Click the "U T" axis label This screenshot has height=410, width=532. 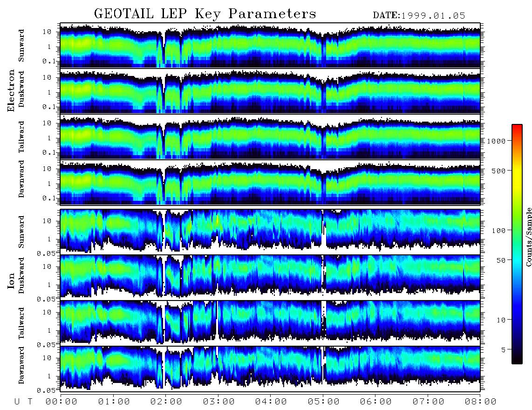23,402
